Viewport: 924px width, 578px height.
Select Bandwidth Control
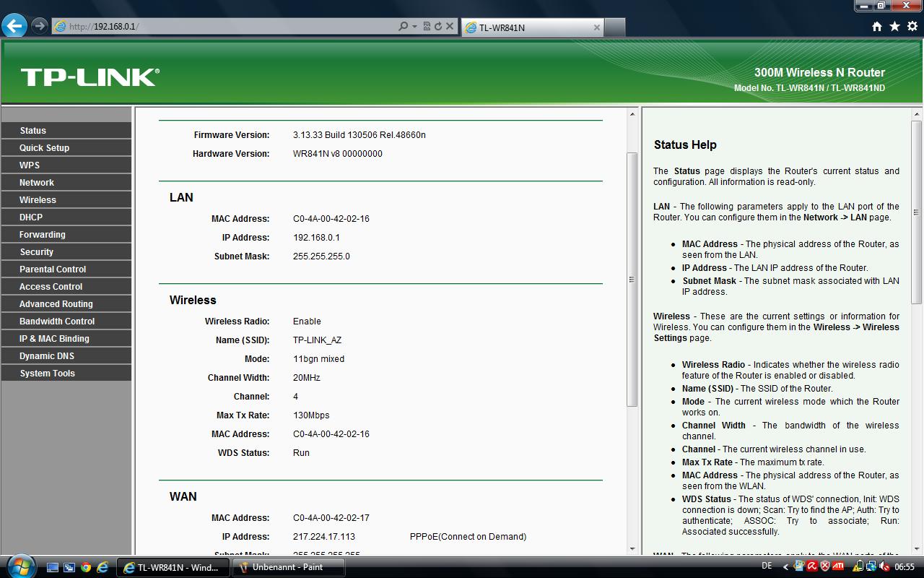[x=66, y=321]
